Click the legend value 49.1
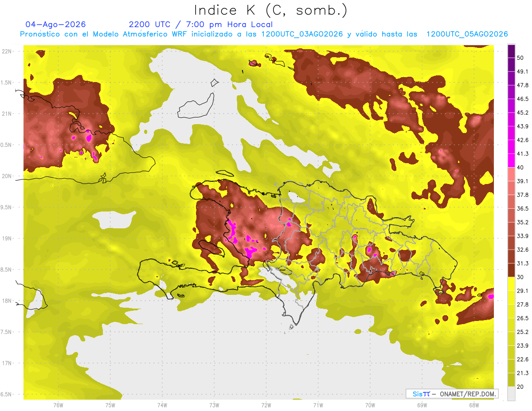Viewport: 532px width, 411px height. 523,71
